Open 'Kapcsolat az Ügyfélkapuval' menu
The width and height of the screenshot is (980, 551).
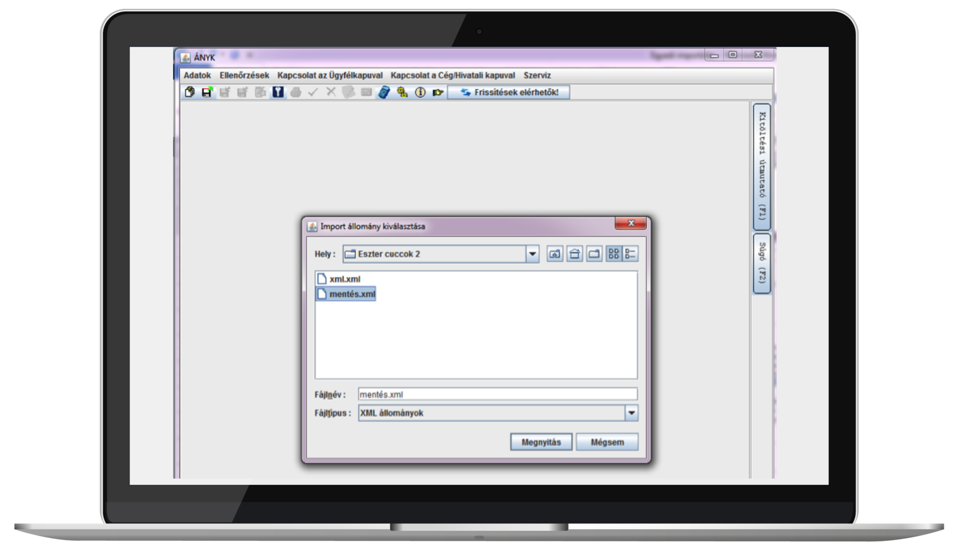330,75
